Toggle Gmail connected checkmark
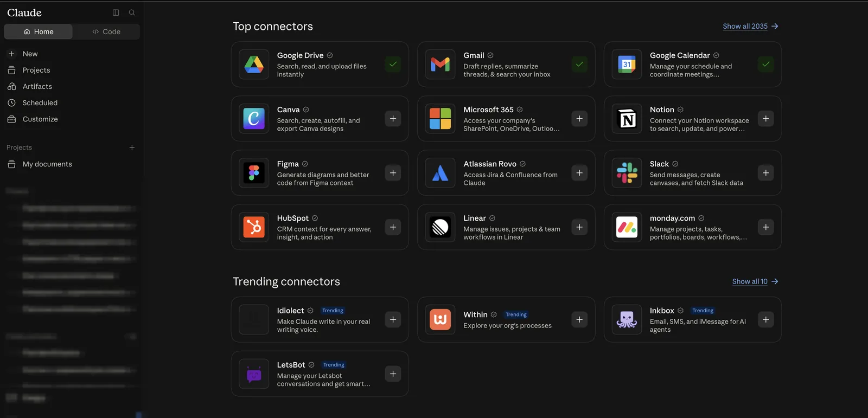This screenshot has width=868, height=418. pos(579,65)
